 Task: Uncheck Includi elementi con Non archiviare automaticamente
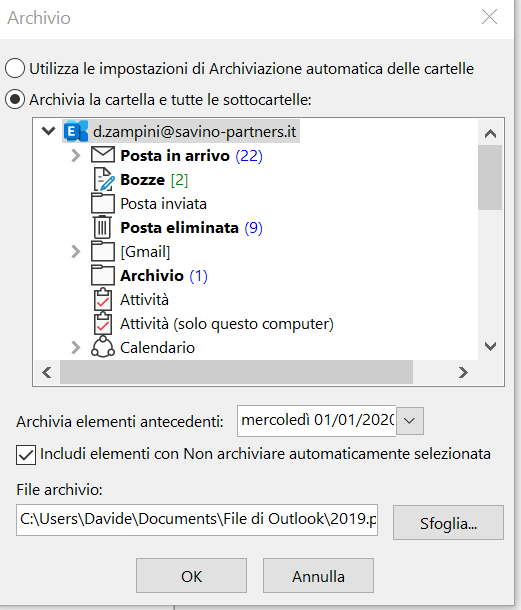pyautogui.click(x=26, y=455)
